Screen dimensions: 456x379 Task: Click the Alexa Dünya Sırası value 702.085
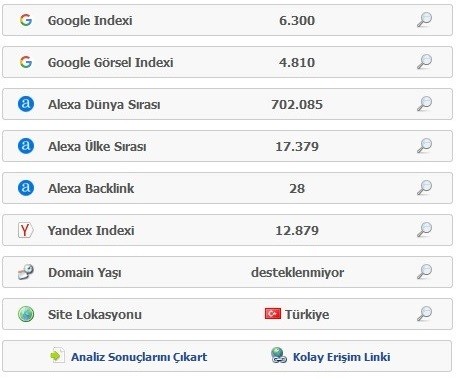click(297, 104)
